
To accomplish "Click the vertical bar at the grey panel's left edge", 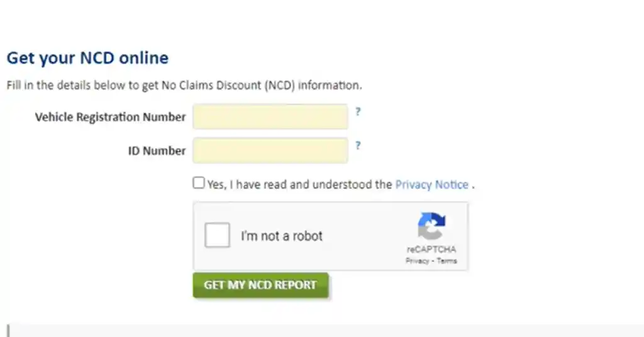I will (8, 331).
